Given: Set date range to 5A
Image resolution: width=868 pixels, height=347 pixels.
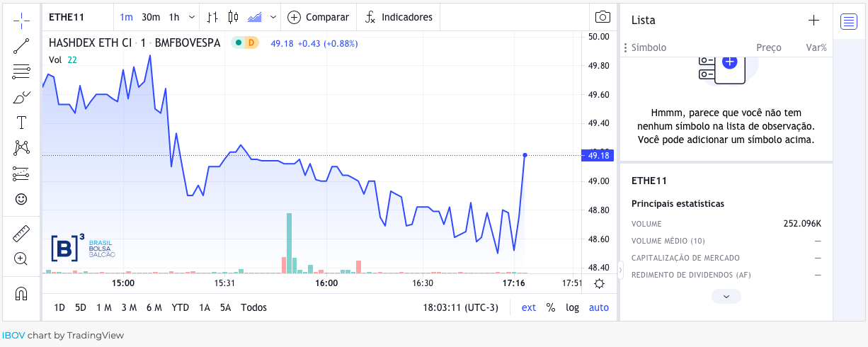Looking at the screenshot, I should [x=226, y=307].
